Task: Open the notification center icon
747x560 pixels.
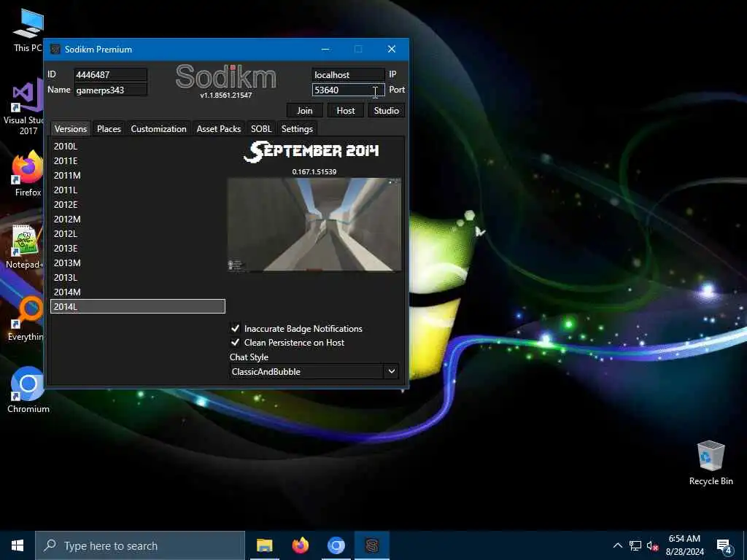Action: [724, 546]
